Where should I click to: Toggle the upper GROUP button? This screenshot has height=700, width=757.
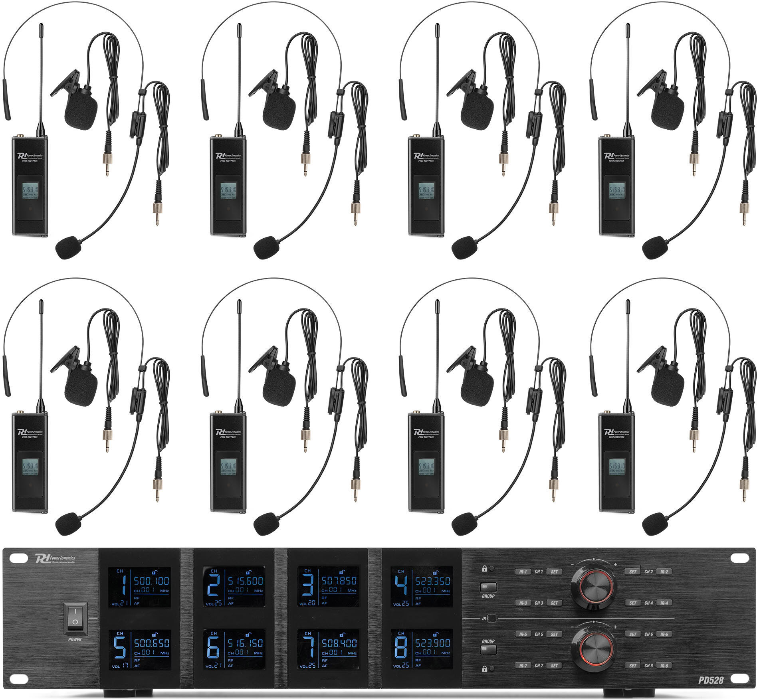(488, 587)
